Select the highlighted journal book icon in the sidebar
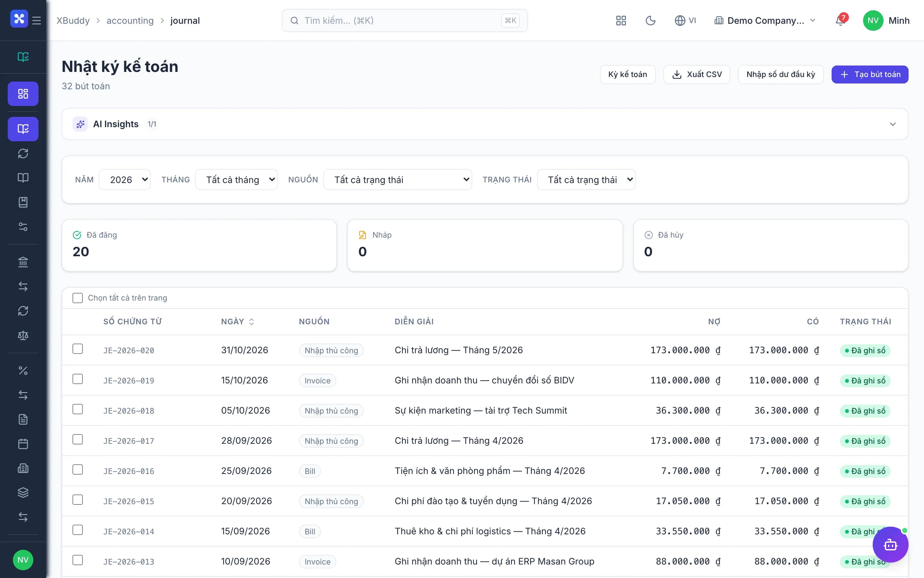This screenshot has height=578, width=924. coord(23,129)
